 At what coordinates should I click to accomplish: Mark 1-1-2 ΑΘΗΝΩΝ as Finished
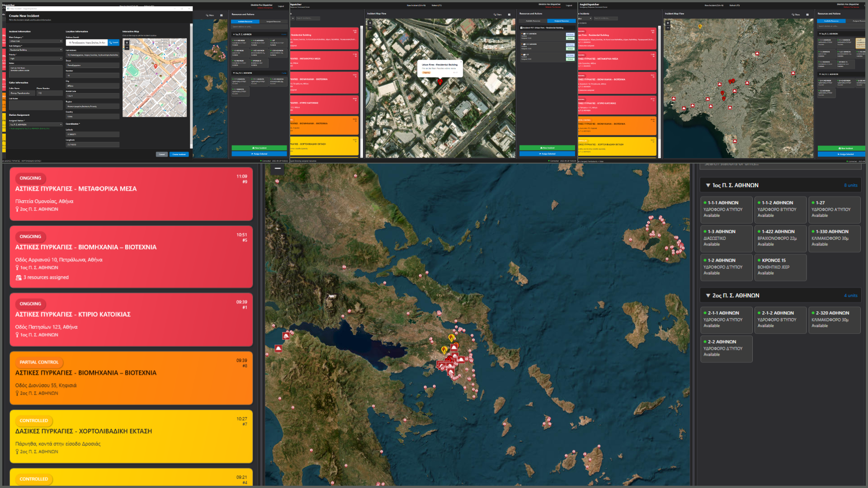pyautogui.click(x=570, y=49)
